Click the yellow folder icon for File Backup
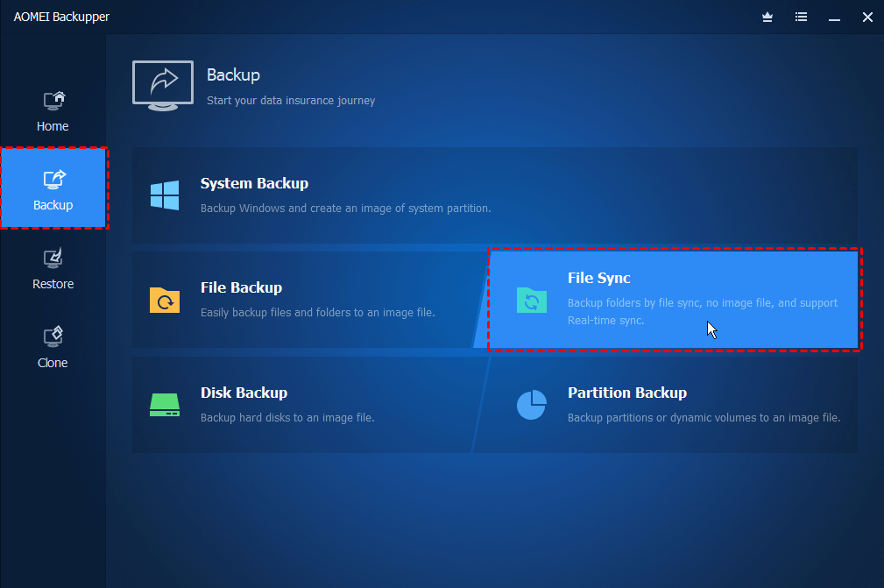 [165, 300]
